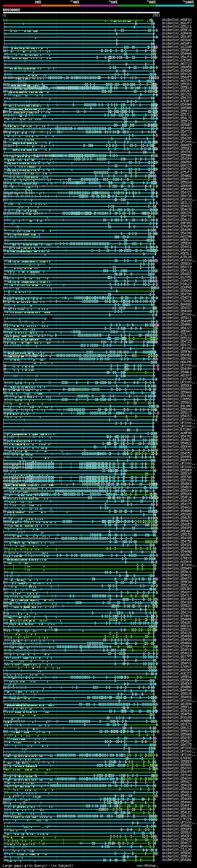Open the UniRef100_A6AJM8 hit
Image resolution: width=197 pixels, height=868 pixels.
pyautogui.click(x=177, y=362)
